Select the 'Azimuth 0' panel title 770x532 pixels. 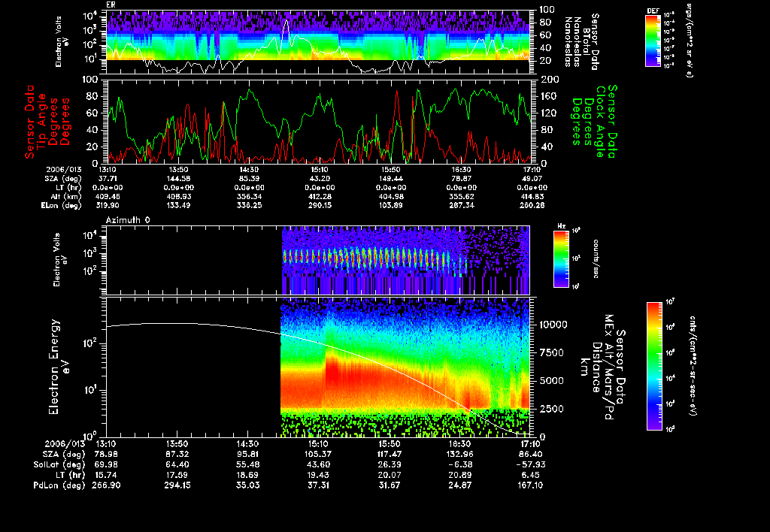tap(128, 220)
